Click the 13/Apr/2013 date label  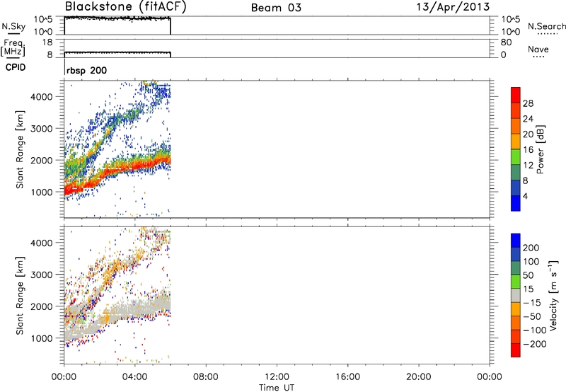tap(454, 7)
